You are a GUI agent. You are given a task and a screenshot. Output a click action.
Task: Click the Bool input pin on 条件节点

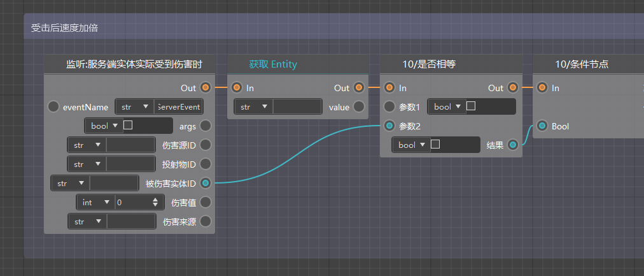[543, 126]
